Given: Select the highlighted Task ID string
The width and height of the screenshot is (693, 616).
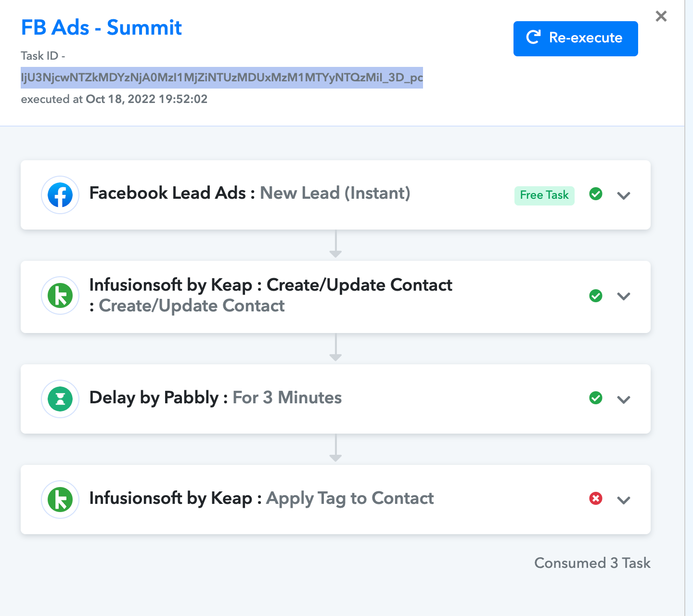Looking at the screenshot, I should (222, 77).
